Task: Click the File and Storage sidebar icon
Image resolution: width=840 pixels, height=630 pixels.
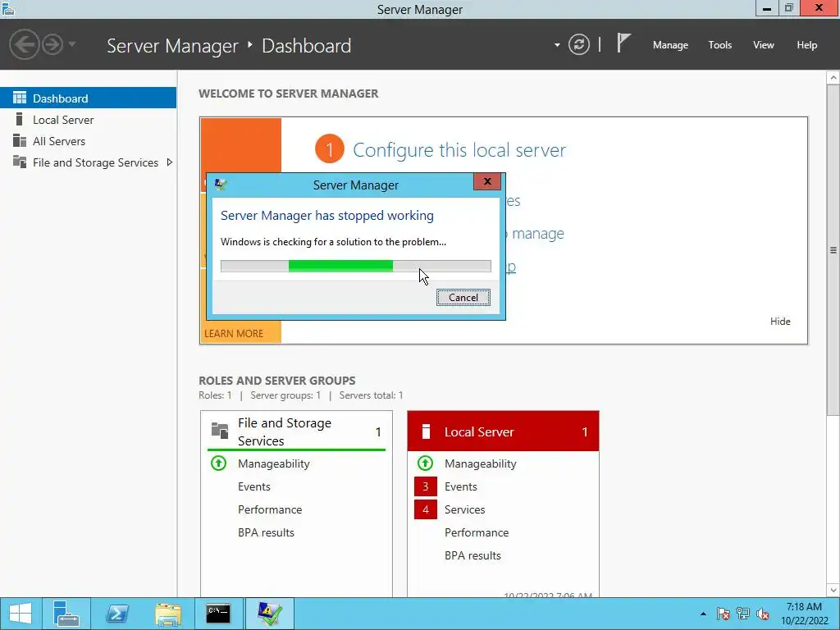Action: point(20,162)
